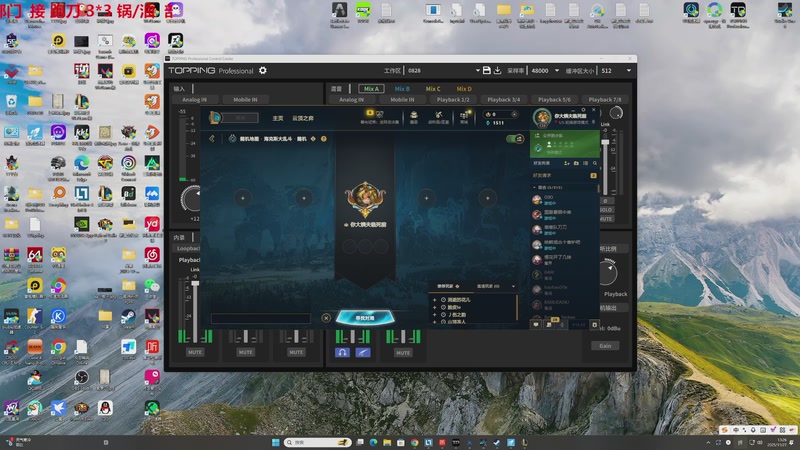Click the lobby help question mark icon
The height and width of the screenshot is (450, 800).
[x=323, y=139]
